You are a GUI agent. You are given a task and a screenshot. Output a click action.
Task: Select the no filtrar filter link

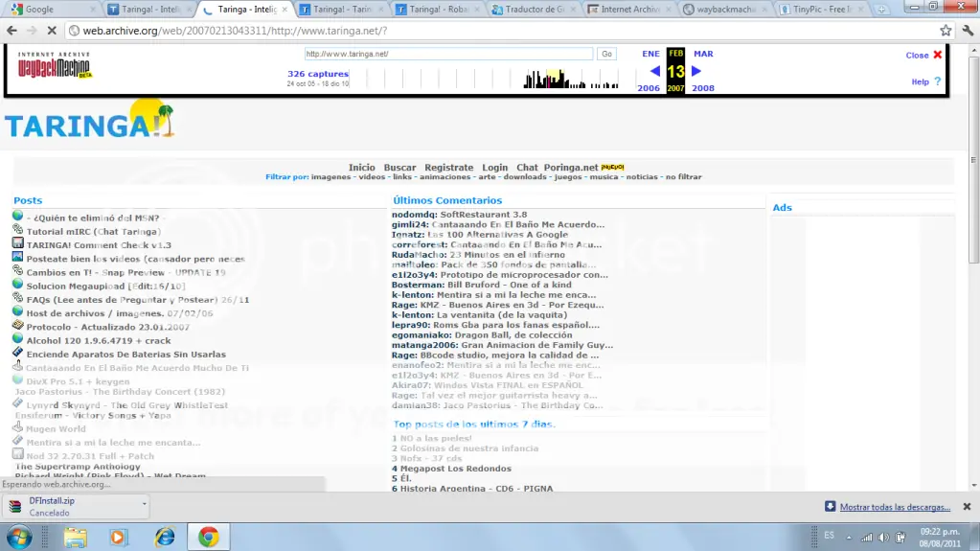click(684, 177)
